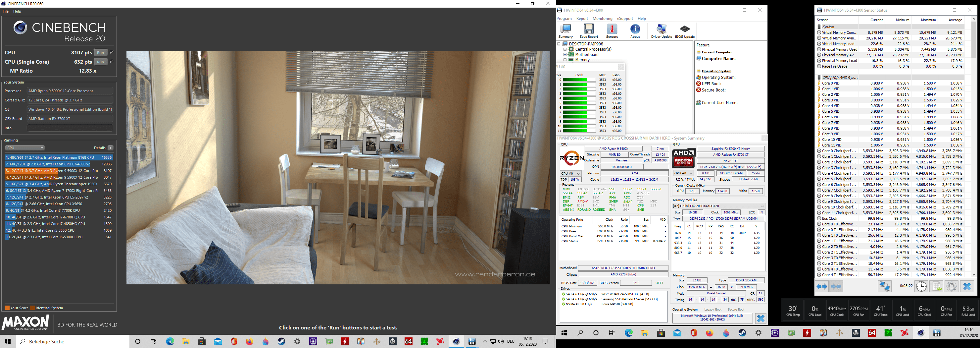Select the Bus Clock sensor row
Image resolution: width=980 pixels, height=348 pixels.
[x=890, y=218]
